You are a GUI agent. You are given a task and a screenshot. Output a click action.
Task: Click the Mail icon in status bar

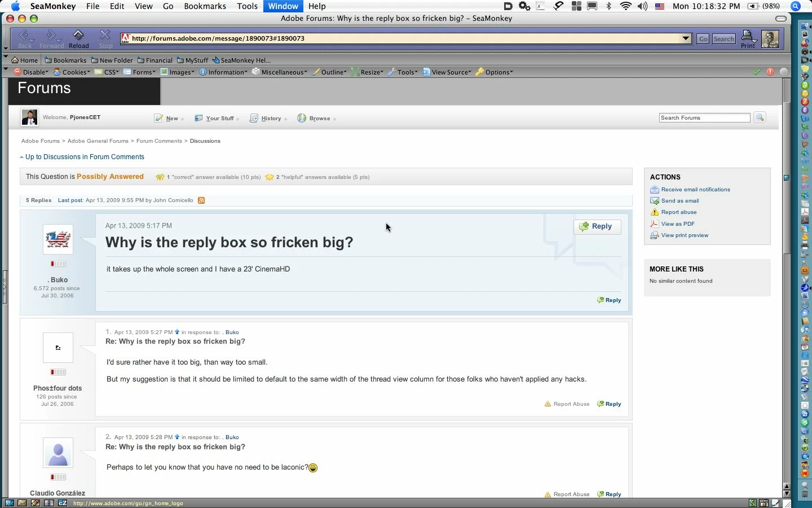tap(22, 503)
